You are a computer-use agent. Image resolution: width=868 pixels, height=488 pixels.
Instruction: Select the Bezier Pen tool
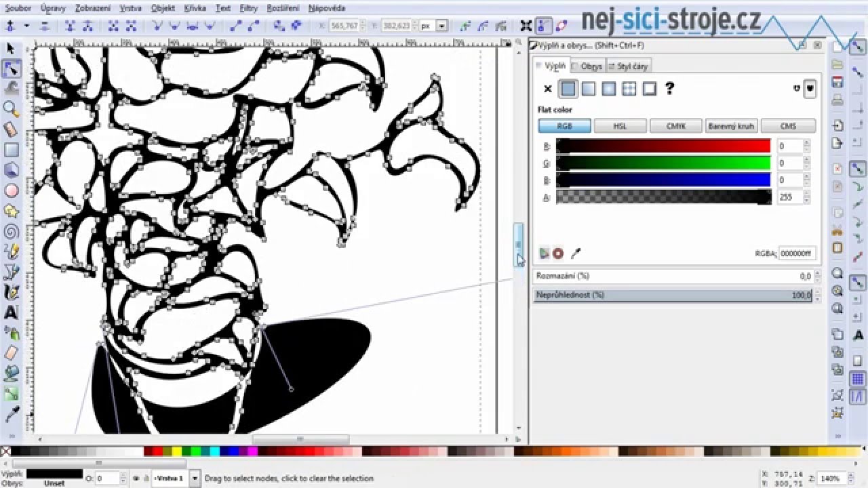point(11,272)
